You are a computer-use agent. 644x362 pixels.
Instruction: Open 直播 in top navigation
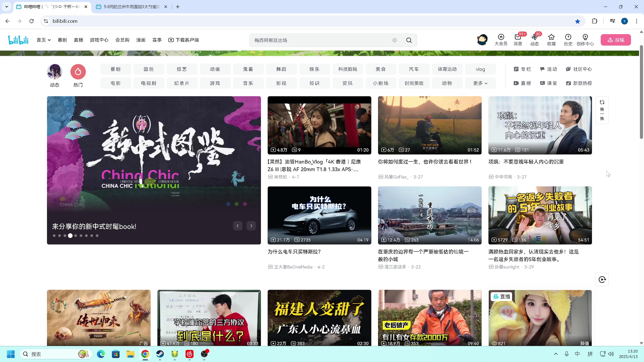point(78,40)
